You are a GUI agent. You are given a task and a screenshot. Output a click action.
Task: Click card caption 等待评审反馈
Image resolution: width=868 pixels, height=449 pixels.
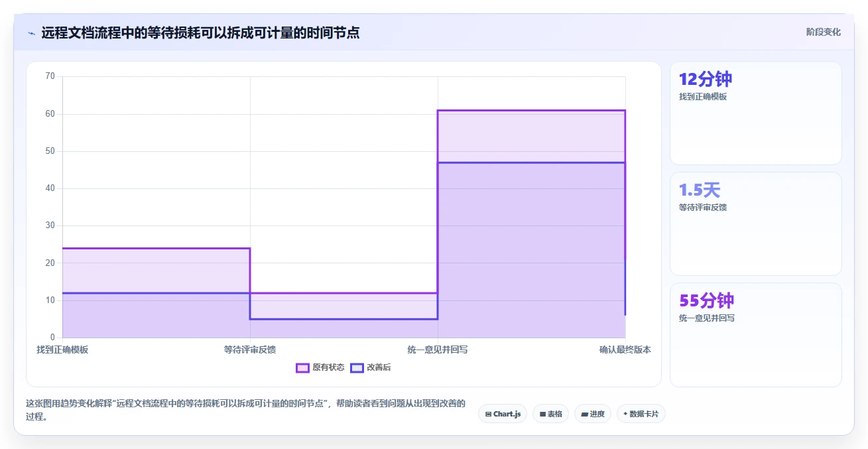703,208
